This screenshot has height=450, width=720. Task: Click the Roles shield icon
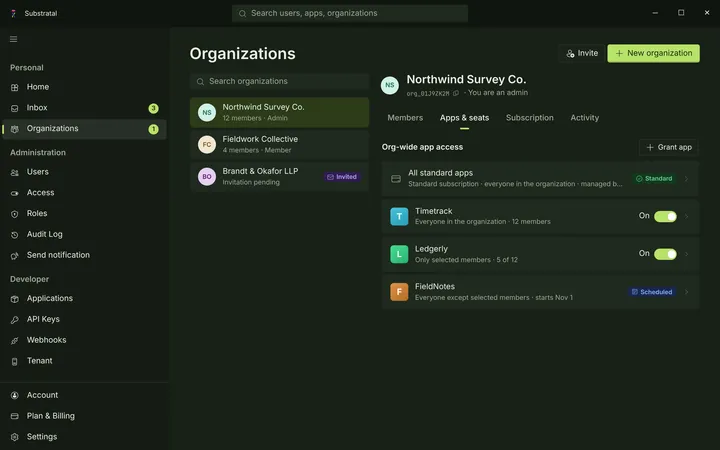(15, 214)
